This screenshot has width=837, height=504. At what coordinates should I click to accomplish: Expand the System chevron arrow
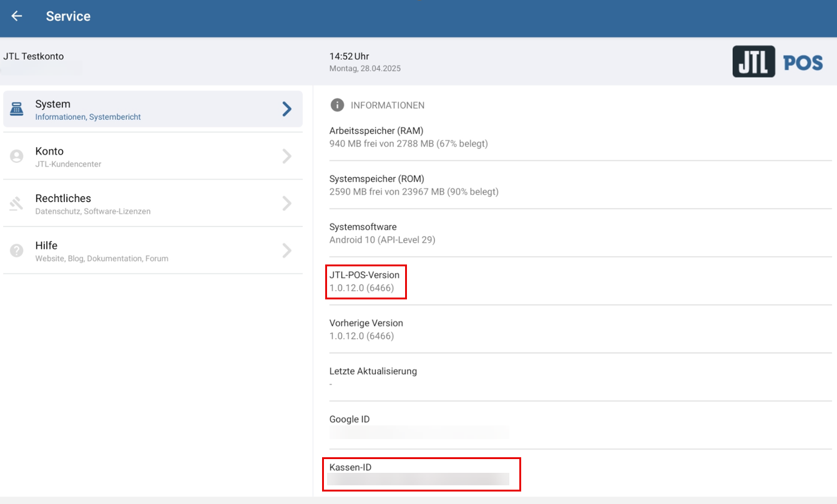pyautogui.click(x=286, y=109)
